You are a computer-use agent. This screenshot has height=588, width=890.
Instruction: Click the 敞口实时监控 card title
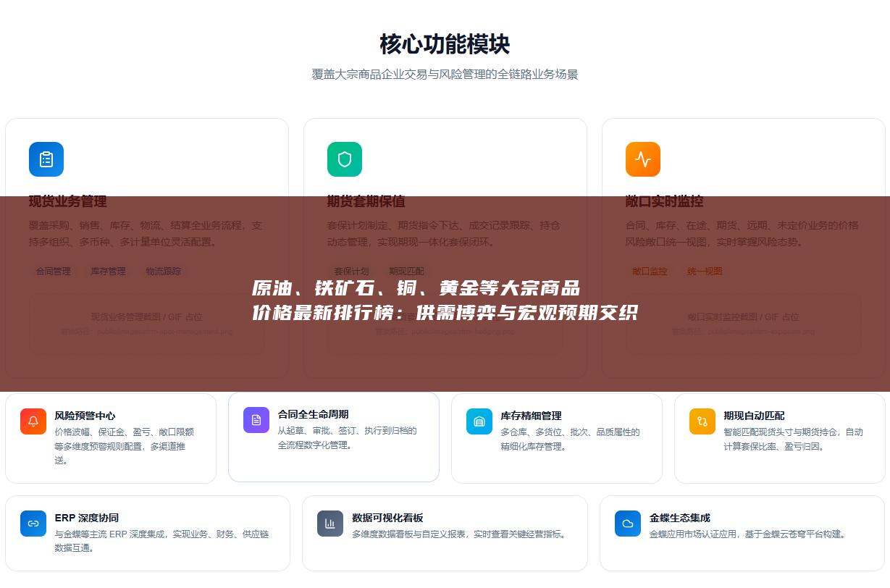(665, 201)
